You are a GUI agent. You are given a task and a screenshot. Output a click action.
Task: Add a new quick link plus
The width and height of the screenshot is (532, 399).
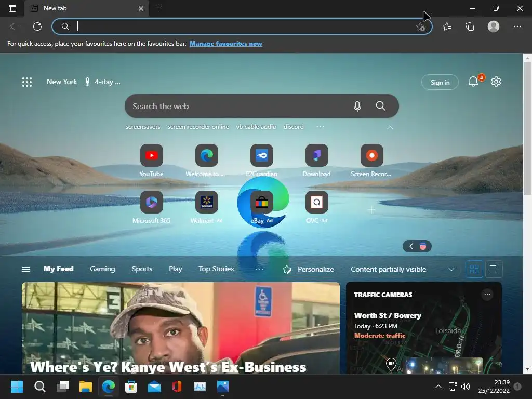coord(371,210)
